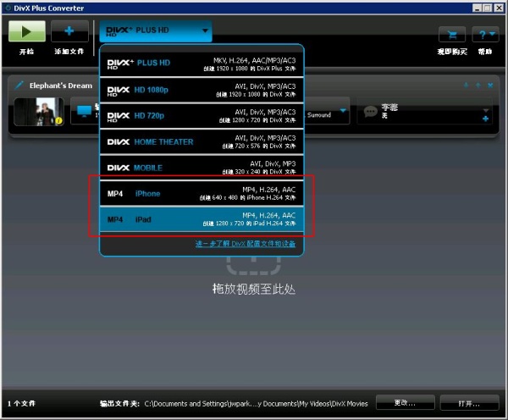508x420 pixels.
Task: Expand the subtitle dropdown arrow
Action: 486,111
